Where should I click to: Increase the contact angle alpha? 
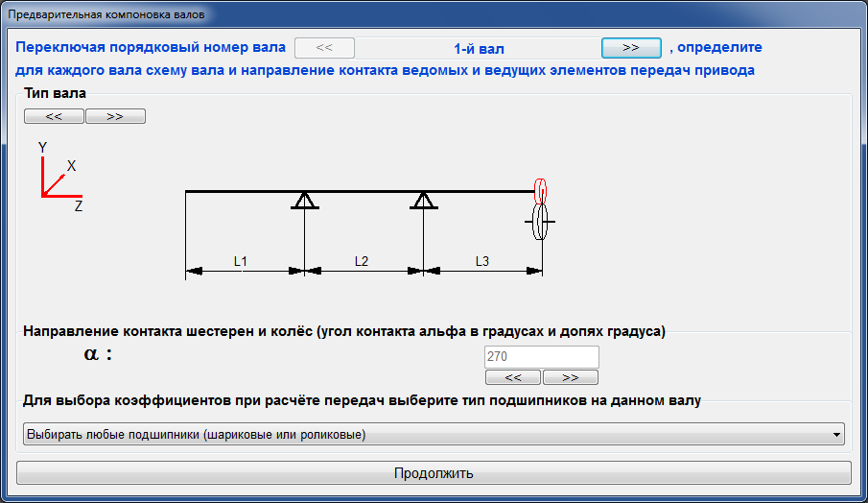coord(570,377)
